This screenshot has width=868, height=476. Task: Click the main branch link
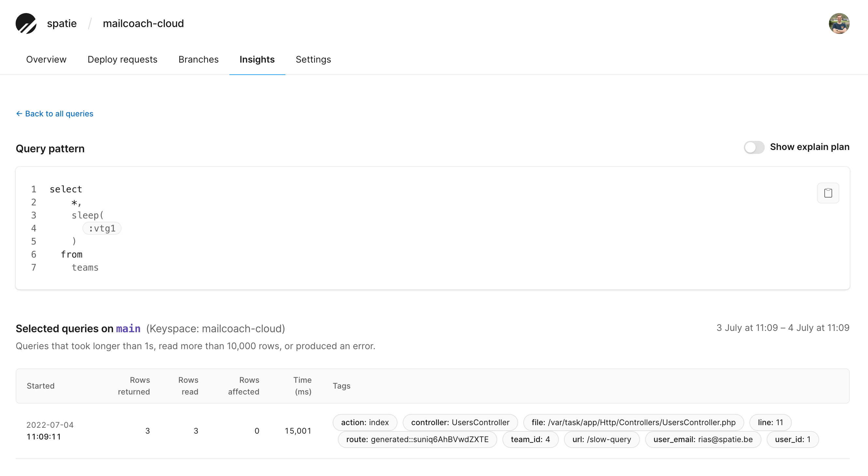[x=128, y=328]
